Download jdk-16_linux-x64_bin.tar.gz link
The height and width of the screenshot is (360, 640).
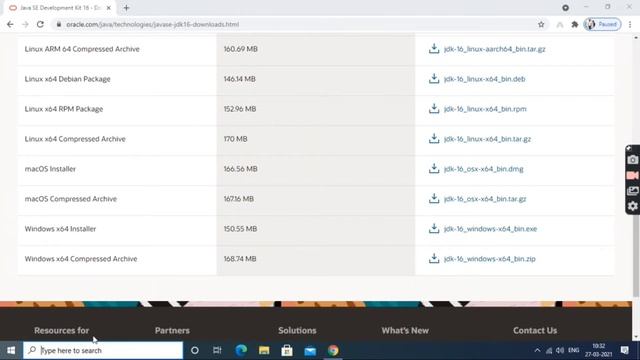click(487, 139)
